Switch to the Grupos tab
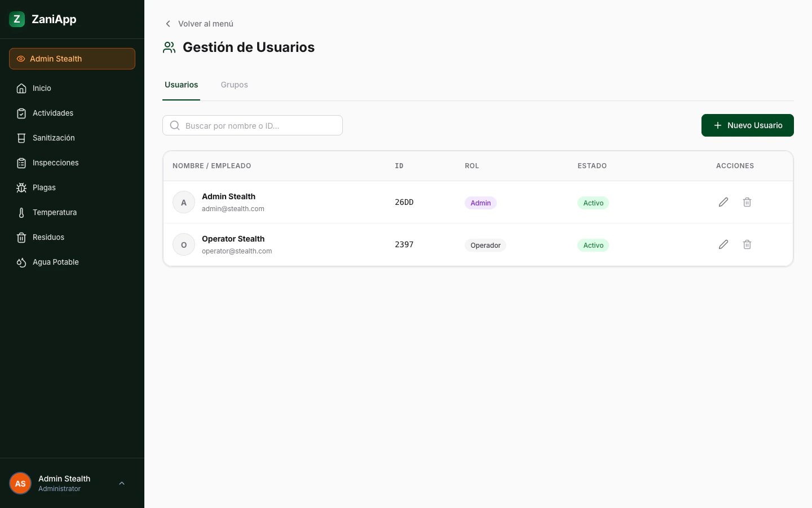Screen dimensions: 812x508 [x=234, y=85]
